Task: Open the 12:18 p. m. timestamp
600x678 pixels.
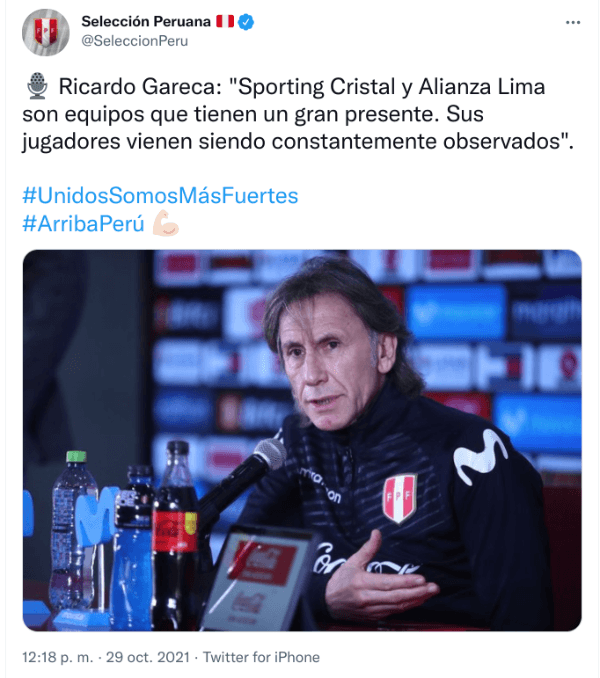Action: pos(57,657)
